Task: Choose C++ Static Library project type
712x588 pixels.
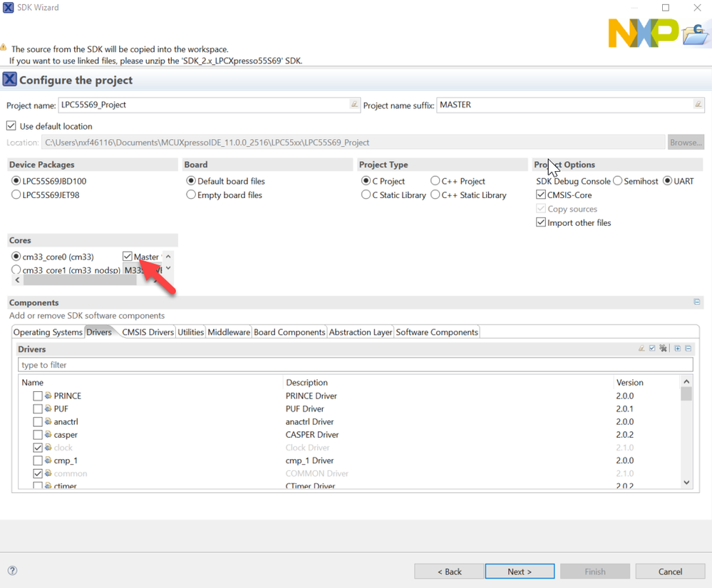Action: click(x=435, y=195)
